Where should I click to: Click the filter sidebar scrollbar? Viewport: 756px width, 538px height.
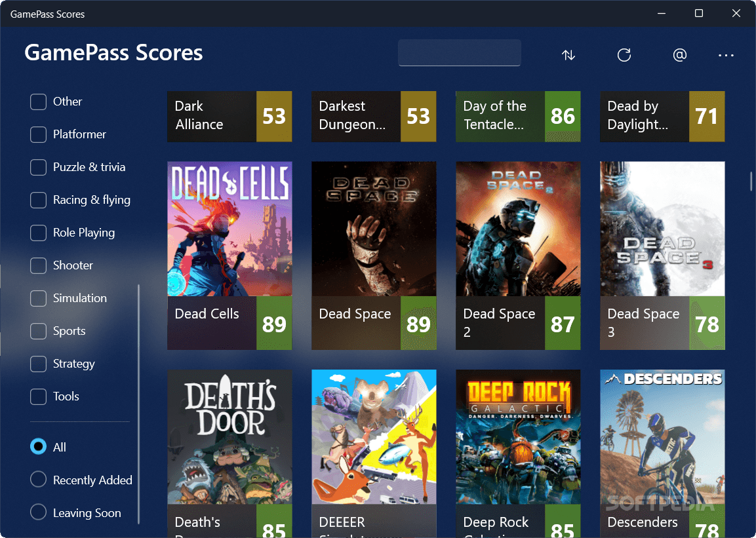click(x=138, y=404)
